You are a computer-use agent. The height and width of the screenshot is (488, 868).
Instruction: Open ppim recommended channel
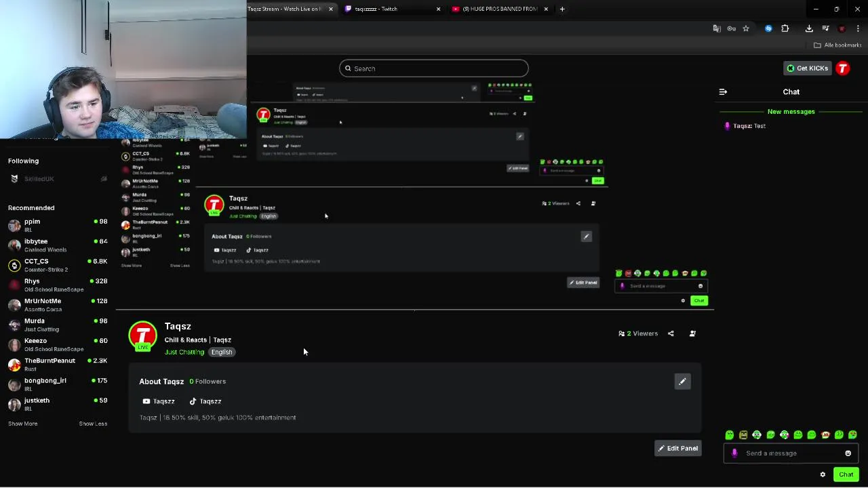58,225
